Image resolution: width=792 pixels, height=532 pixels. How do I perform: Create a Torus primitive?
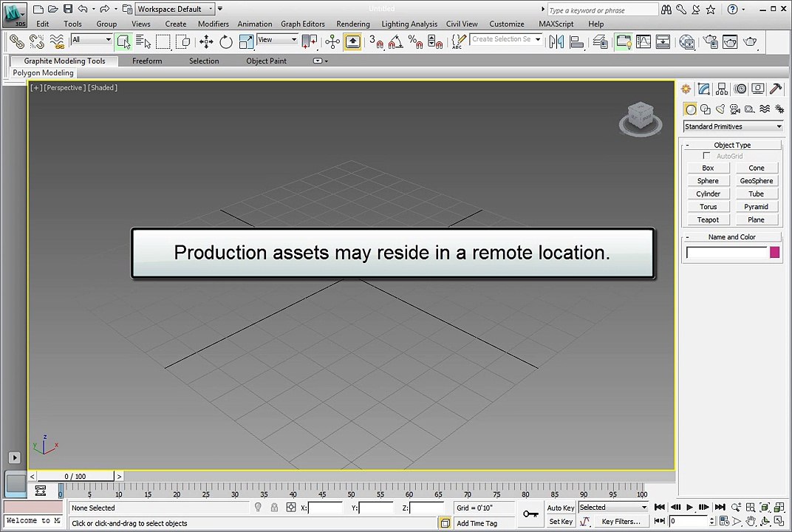pyautogui.click(x=708, y=207)
